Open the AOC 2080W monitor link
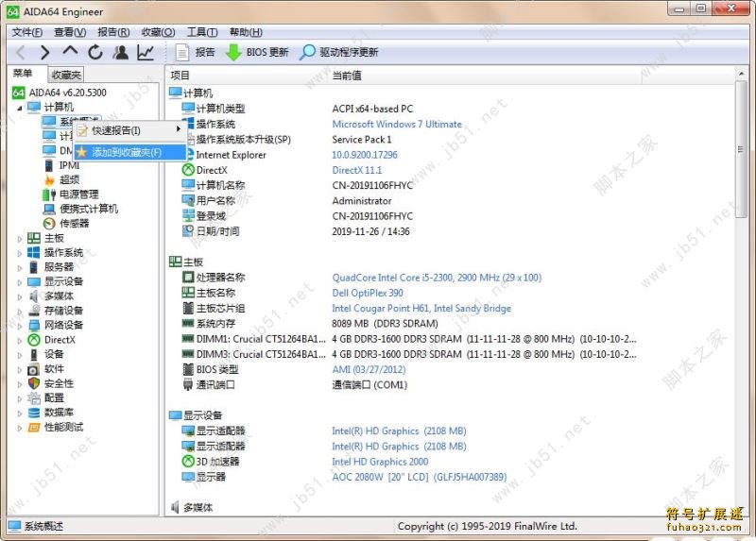This screenshot has width=756, height=541. [420, 477]
